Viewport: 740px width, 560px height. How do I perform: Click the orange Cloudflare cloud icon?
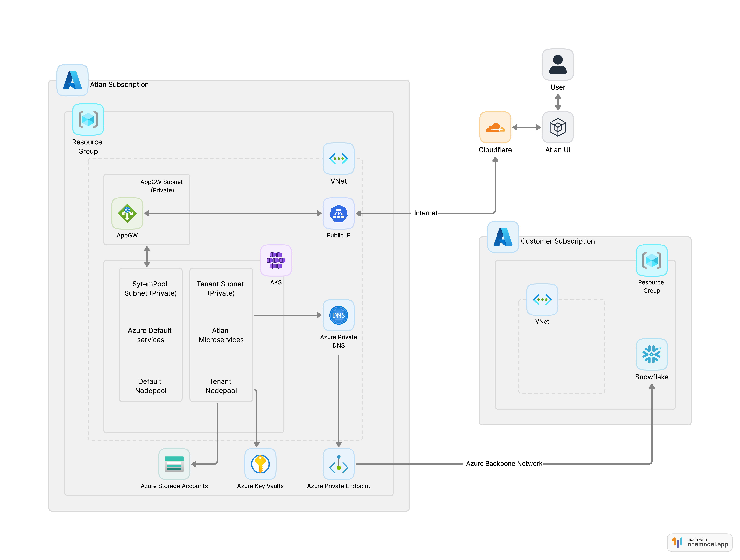(495, 127)
